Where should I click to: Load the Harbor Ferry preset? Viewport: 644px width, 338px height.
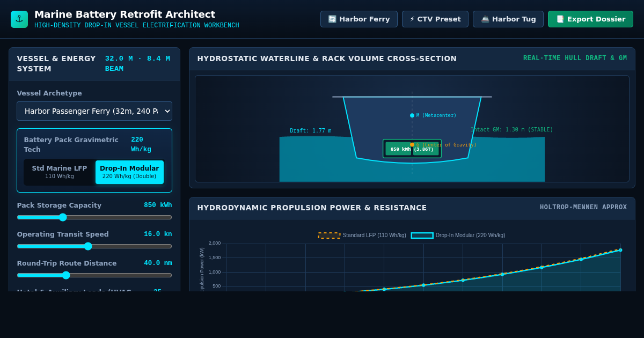click(359, 19)
